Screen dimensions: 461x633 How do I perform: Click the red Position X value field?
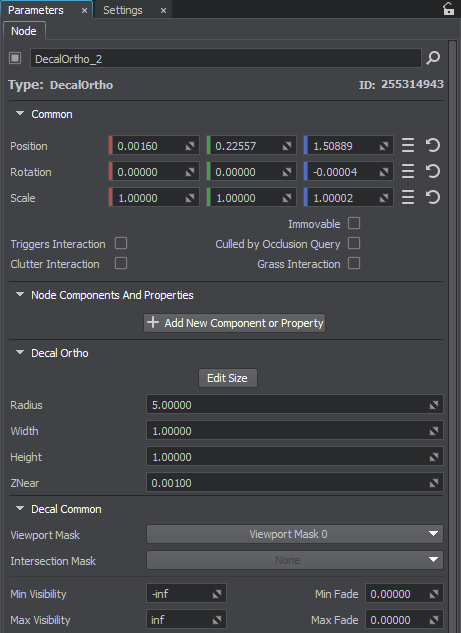[x=154, y=146]
